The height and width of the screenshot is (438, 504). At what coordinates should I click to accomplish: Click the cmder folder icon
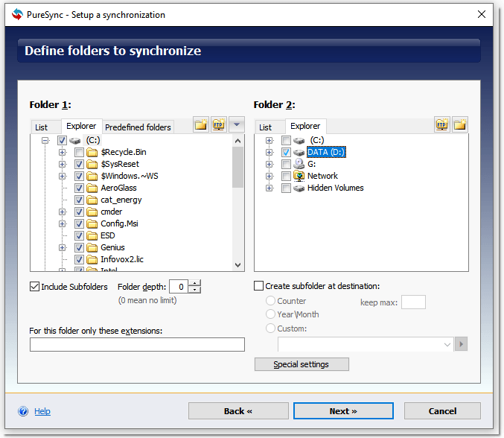pos(92,212)
